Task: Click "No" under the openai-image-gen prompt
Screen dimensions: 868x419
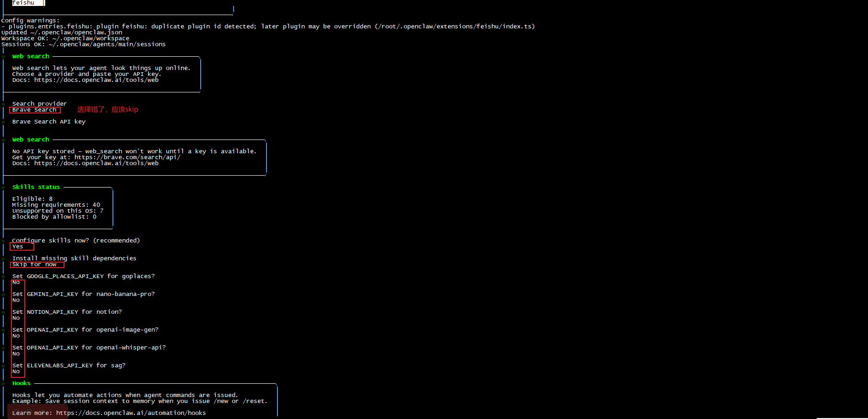Action: click(16, 336)
